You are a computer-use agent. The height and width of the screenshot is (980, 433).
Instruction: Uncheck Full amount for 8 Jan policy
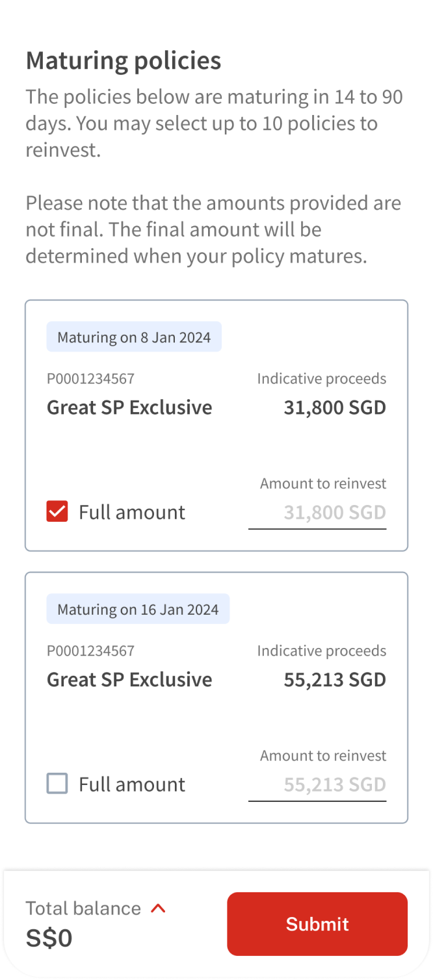pyautogui.click(x=57, y=512)
